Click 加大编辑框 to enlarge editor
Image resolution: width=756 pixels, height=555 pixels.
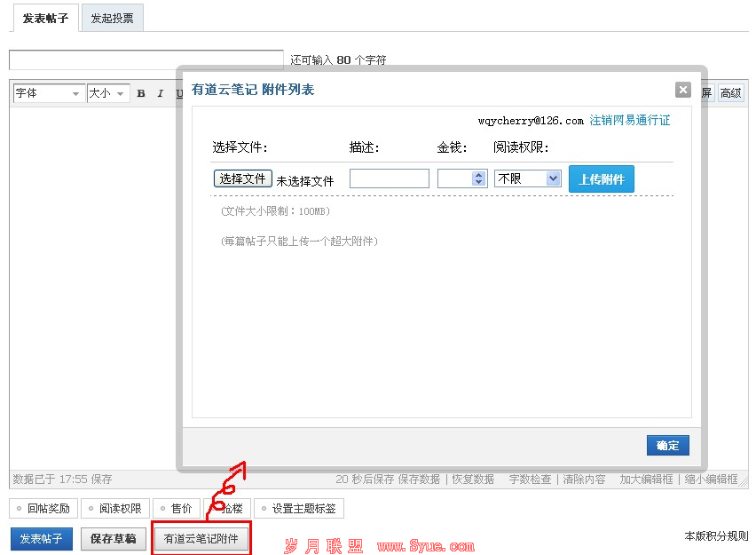click(x=646, y=480)
